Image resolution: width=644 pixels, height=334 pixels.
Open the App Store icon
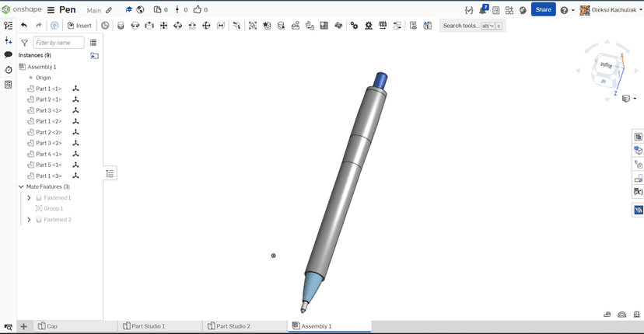[x=509, y=10]
